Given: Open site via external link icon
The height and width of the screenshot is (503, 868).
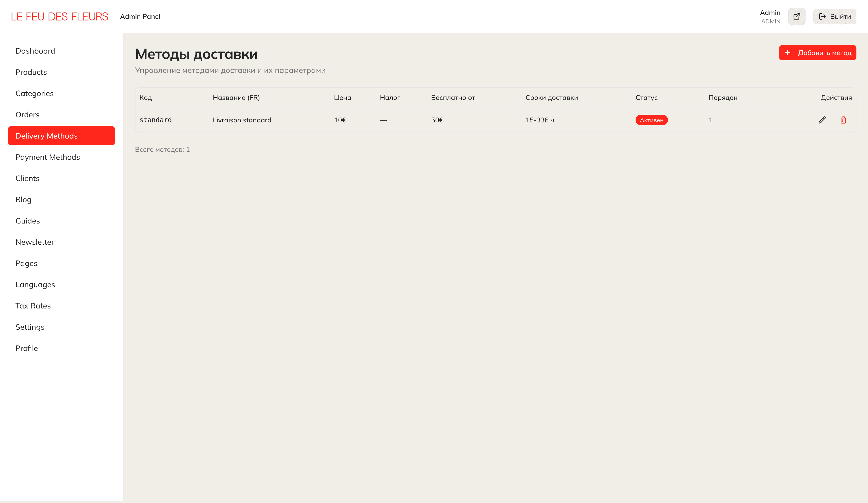Looking at the screenshot, I should pos(796,17).
